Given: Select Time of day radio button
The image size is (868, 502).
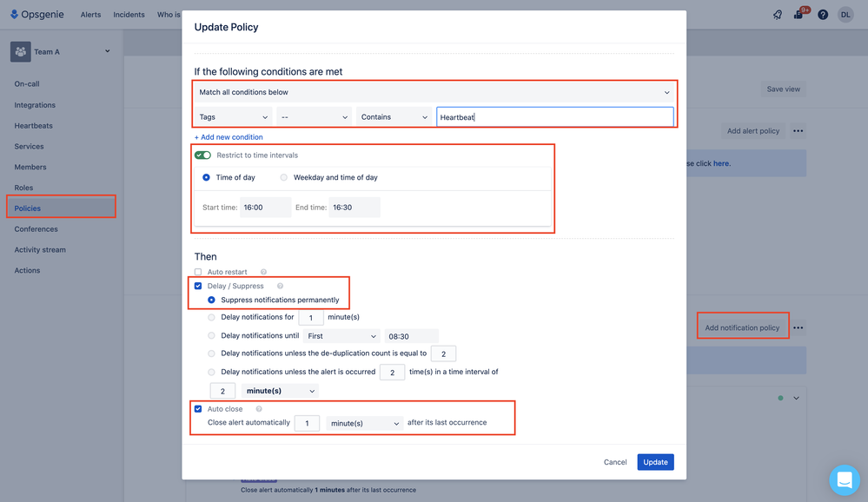Looking at the screenshot, I should 206,178.
